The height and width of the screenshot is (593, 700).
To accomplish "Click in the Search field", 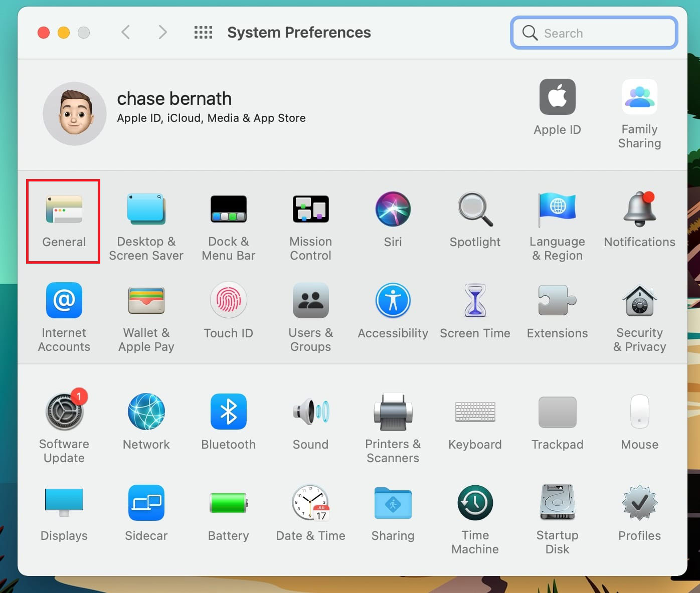I will click(x=594, y=33).
